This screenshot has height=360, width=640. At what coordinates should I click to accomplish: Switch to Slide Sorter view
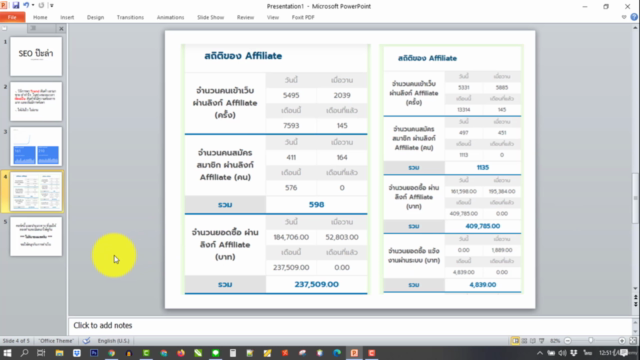(x=524, y=341)
